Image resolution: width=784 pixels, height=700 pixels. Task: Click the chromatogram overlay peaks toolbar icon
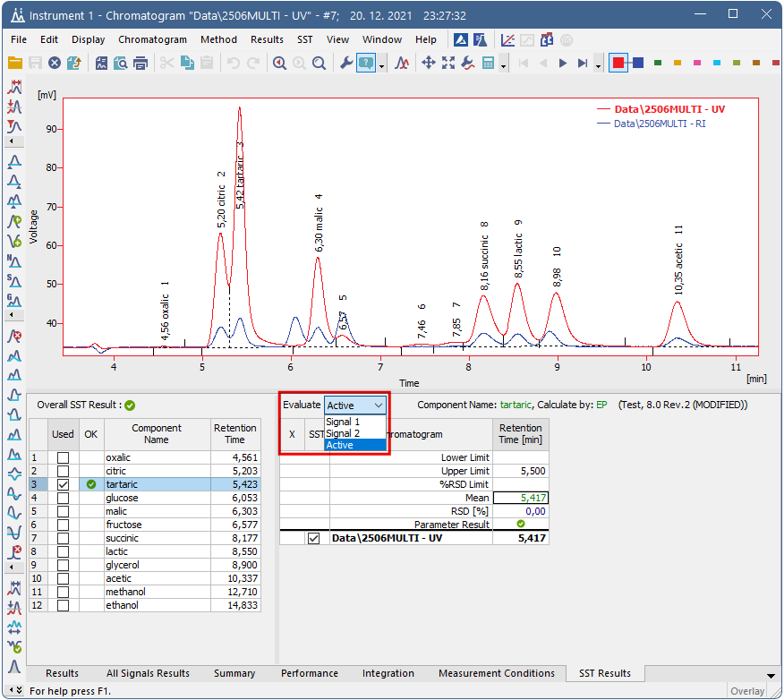[x=402, y=63]
